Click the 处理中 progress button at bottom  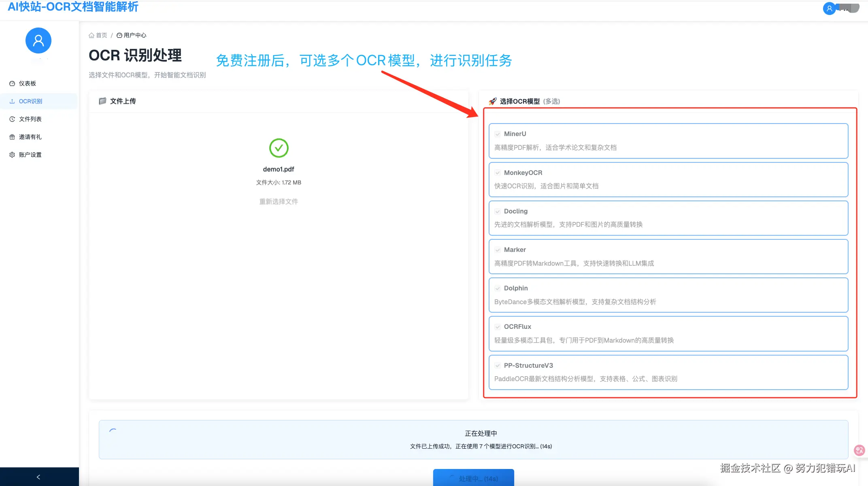(x=474, y=478)
